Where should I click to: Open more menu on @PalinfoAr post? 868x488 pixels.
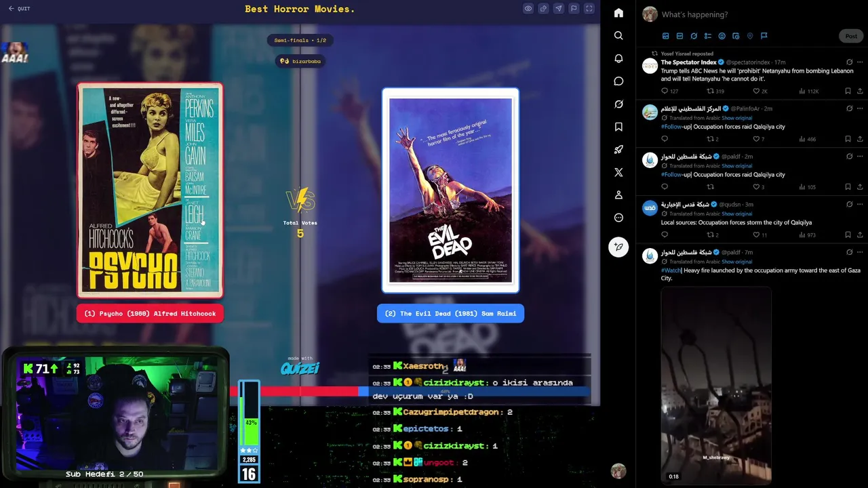[x=861, y=108]
